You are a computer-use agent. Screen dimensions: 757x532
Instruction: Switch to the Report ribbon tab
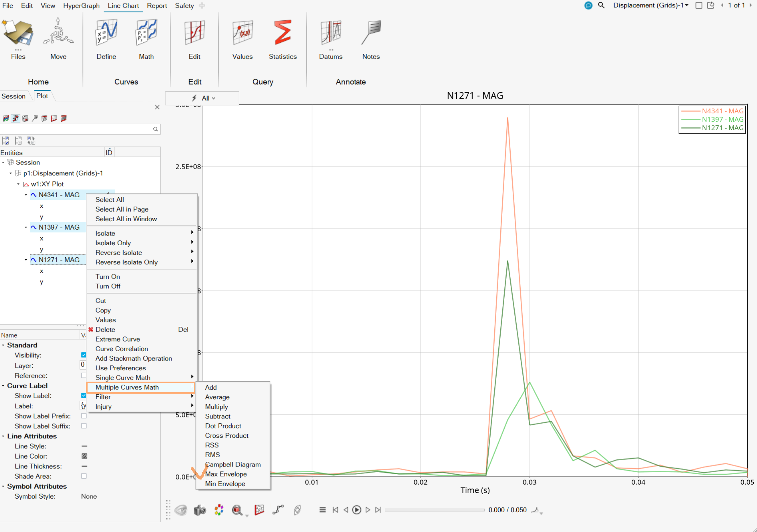point(157,6)
